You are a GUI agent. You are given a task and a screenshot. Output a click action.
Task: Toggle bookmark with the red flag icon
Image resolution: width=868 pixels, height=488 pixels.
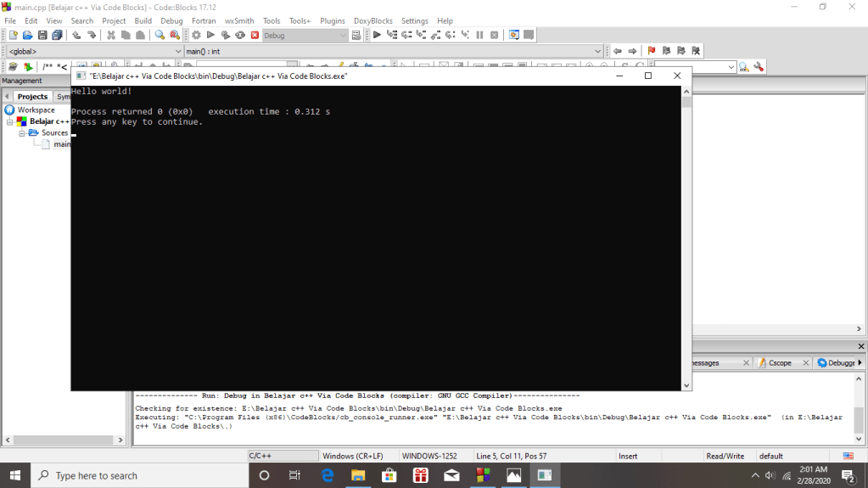(652, 51)
